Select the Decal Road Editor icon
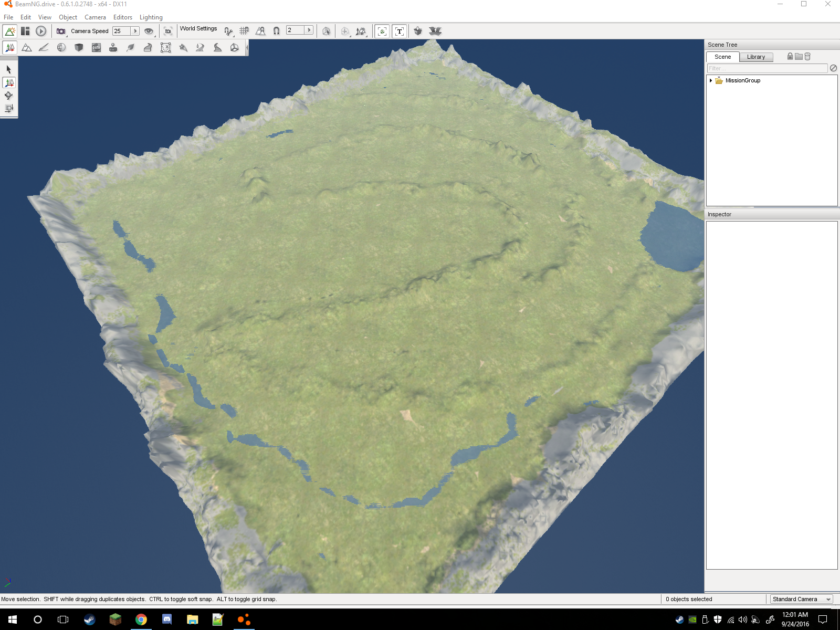 tap(217, 48)
